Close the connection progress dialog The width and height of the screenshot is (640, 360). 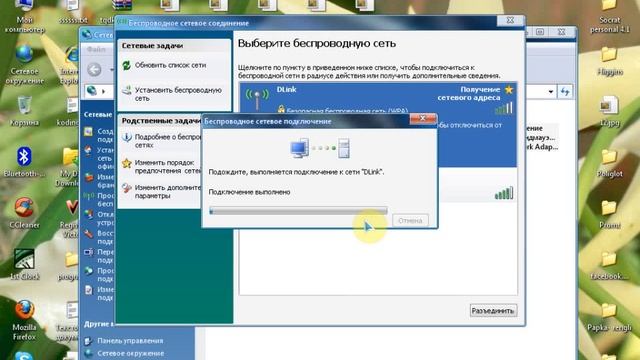(423, 119)
